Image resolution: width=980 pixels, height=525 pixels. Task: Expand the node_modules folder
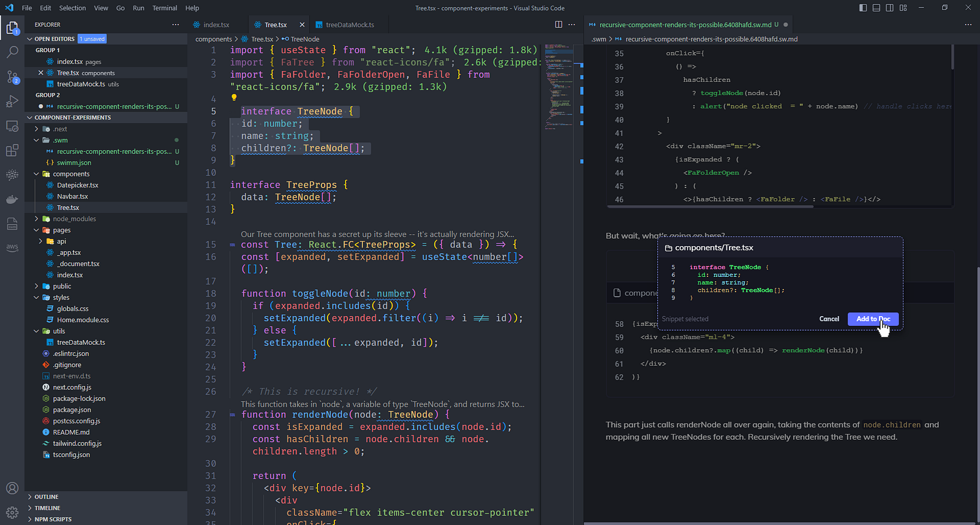(x=73, y=219)
